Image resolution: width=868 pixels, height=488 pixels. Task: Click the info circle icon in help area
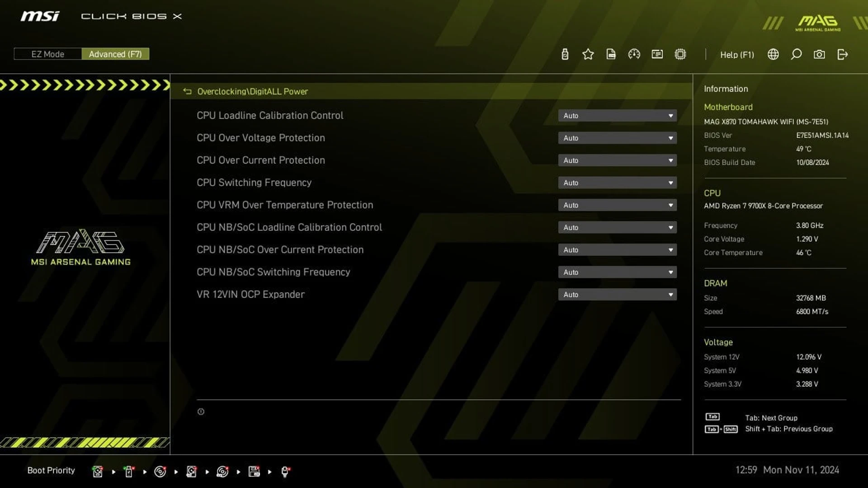tap(201, 412)
